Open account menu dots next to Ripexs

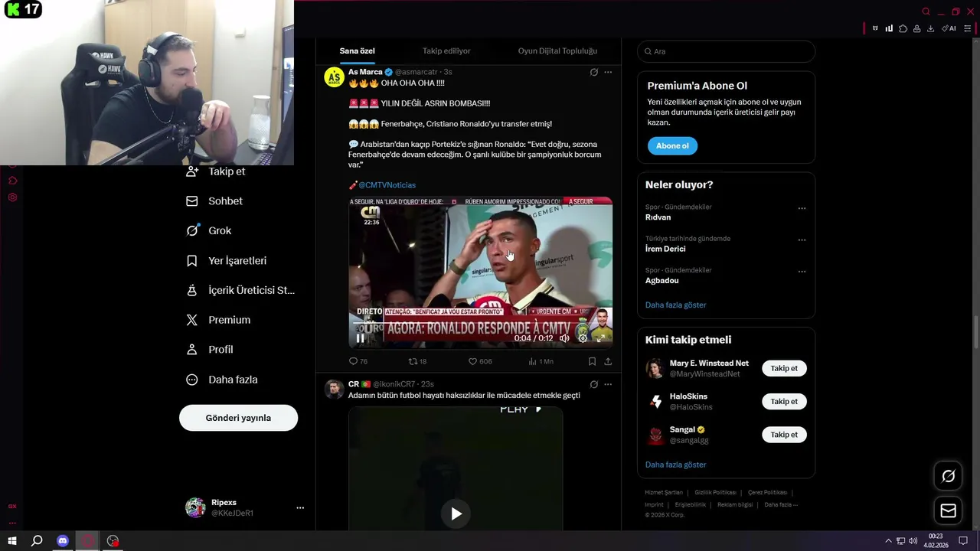pos(300,507)
